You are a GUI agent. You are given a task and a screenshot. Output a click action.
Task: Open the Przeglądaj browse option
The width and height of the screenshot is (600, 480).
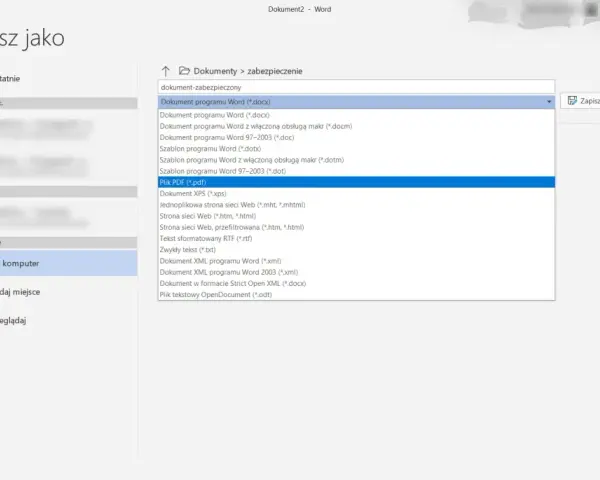click(x=13, y=321)
